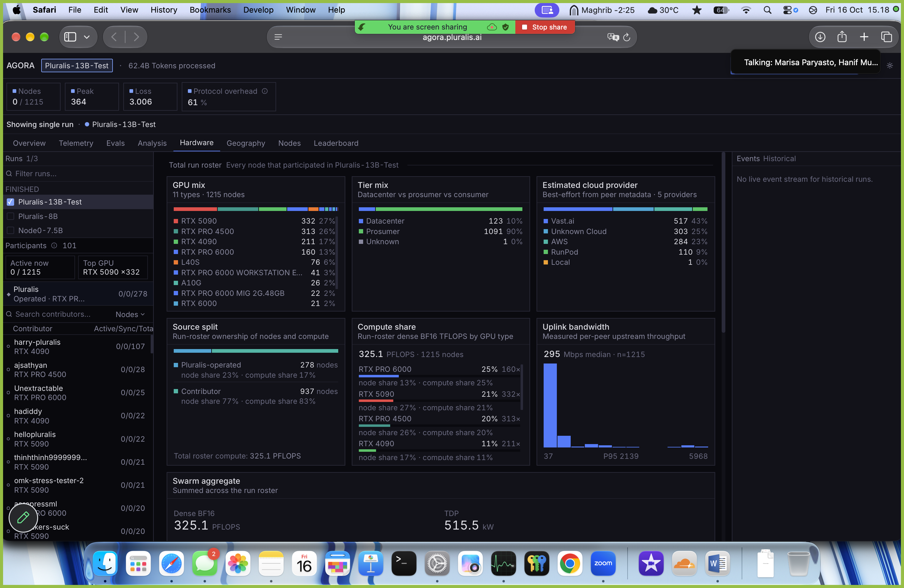Open the Safari History menu

click(164, 10)
